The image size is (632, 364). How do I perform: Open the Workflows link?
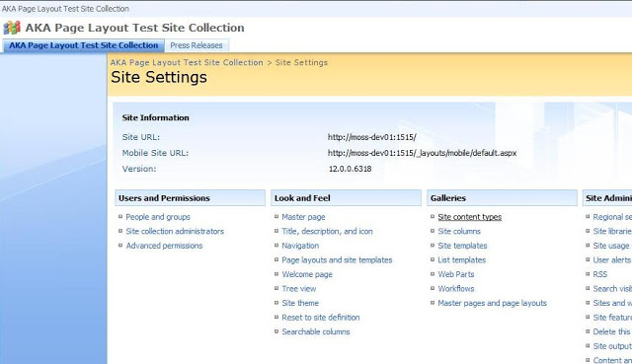[456, 289]
